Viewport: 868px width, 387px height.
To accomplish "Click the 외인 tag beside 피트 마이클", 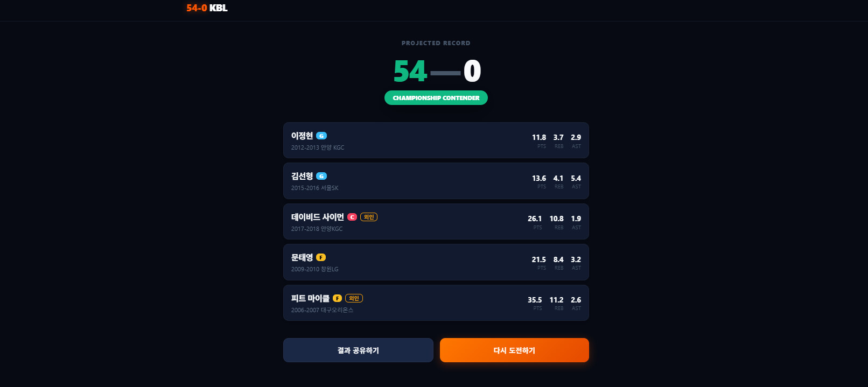I will (354, 298).
